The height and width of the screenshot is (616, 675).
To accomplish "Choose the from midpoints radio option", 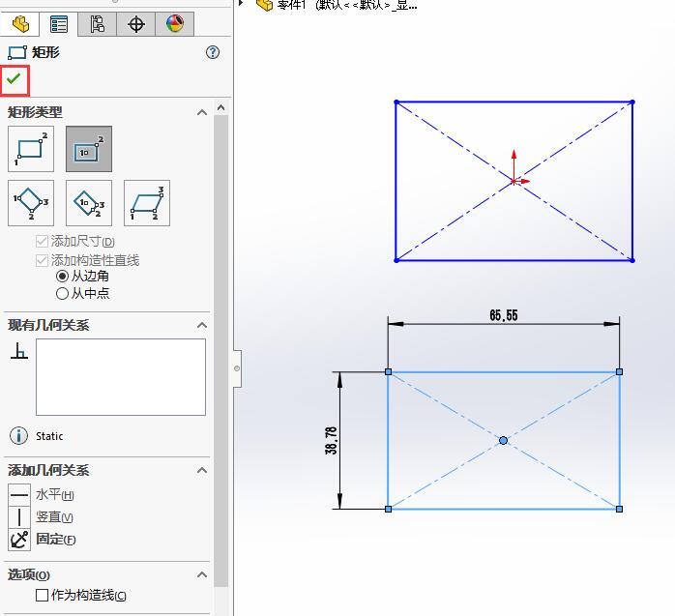I will tap(63, 294).
